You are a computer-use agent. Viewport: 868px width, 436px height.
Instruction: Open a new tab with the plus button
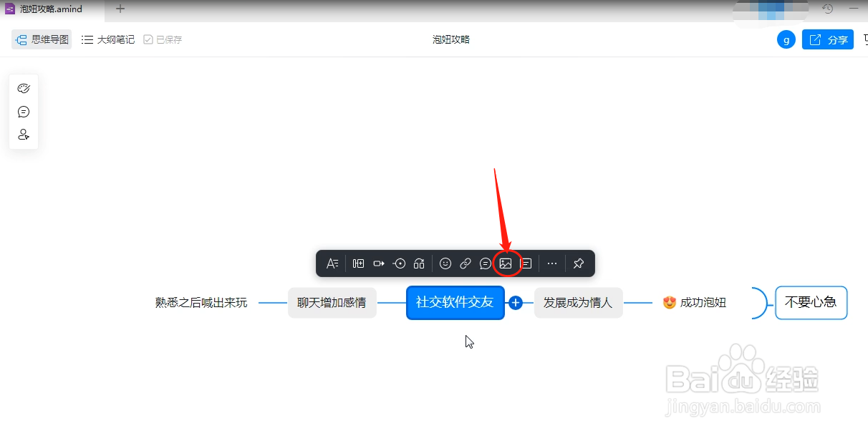pyautogui.click(x=120, y=9)
